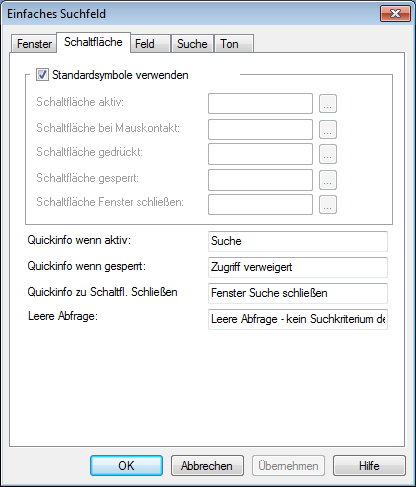Browse image for Schaltfläche Fenster schließen
This screenshot has height=487, width=416.
click(x=328, y=204)
